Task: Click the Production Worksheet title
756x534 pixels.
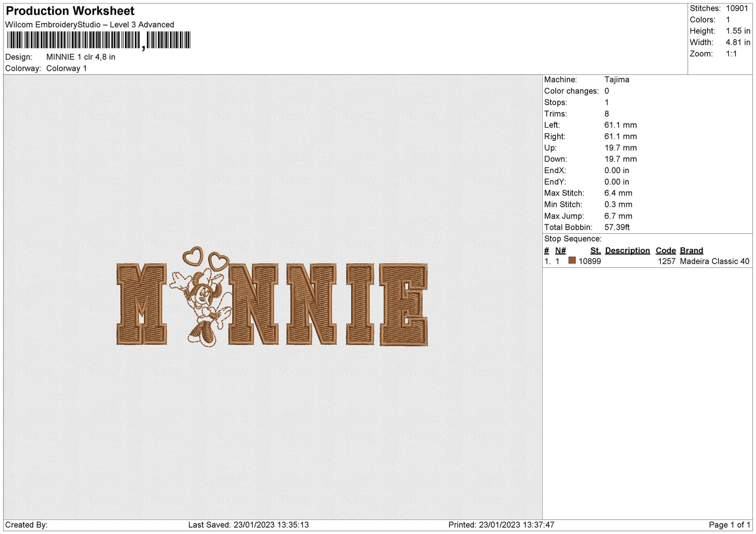Action: click(70, 11)
